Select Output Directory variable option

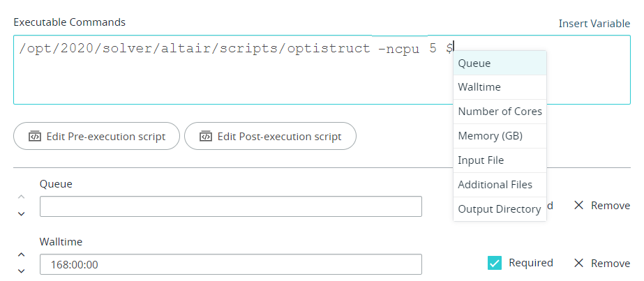click(500, 209)
